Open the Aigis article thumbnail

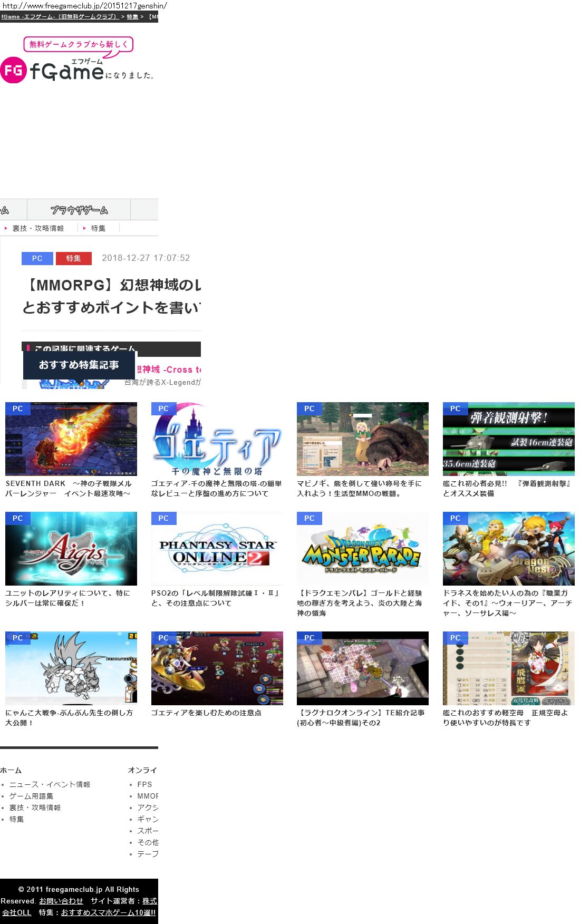[71, 549]
